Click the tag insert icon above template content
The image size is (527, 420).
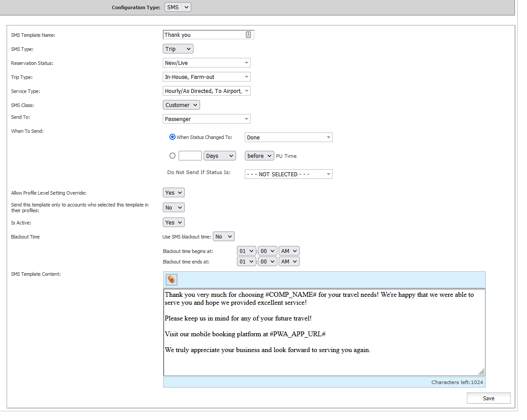pyautogui.click(x=172, y=279)
